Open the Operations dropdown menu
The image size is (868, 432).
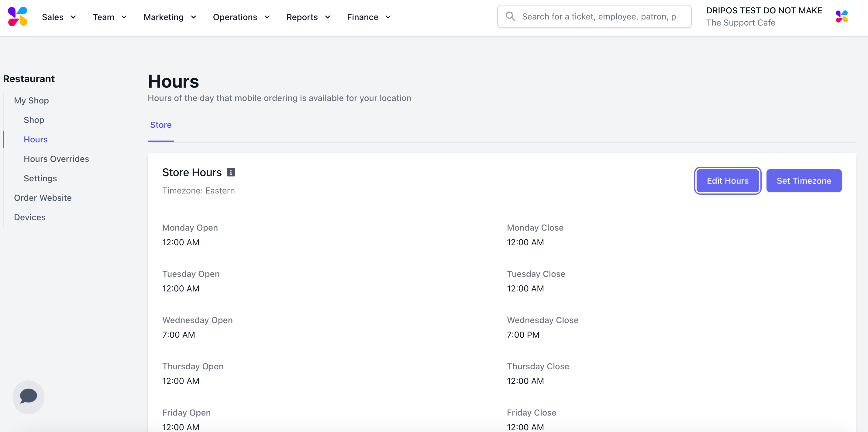[241, 17]
